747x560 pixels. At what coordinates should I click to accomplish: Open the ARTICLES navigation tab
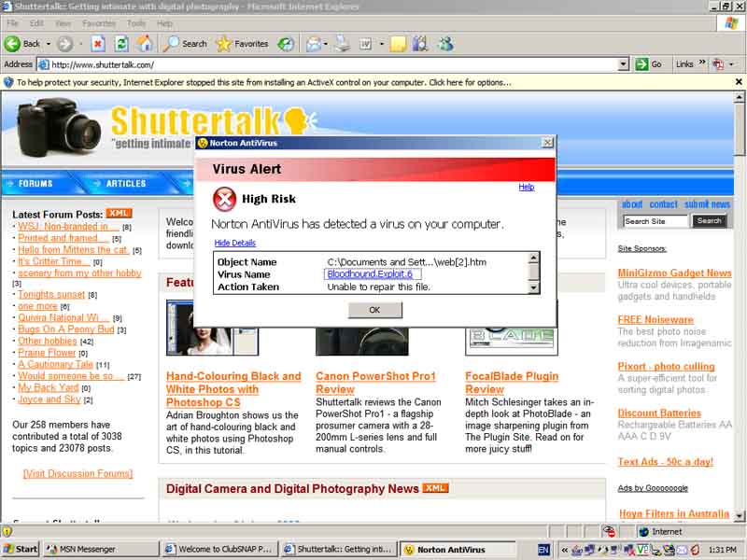126,184
